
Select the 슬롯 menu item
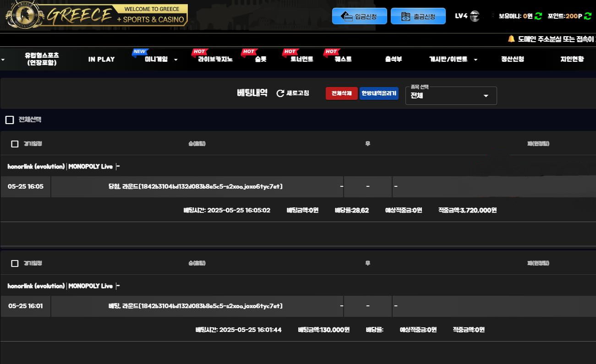coord(260,59)
